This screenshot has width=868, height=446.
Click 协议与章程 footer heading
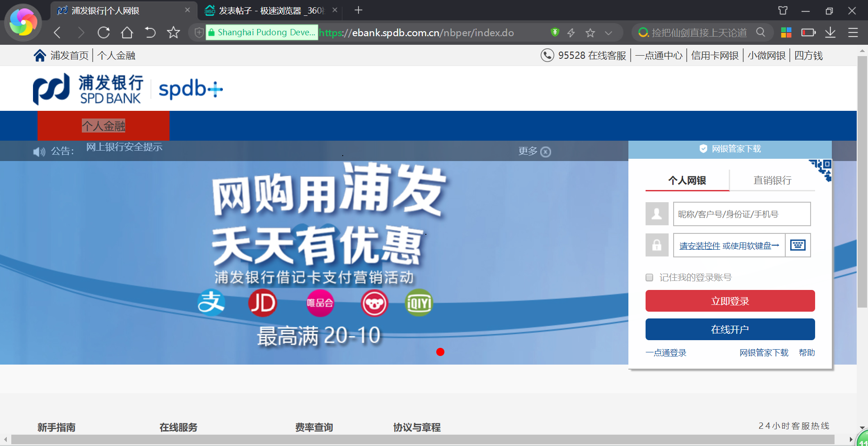[417, 427]
